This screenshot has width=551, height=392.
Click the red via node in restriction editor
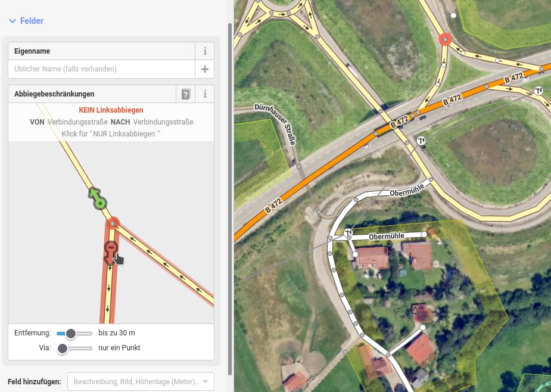point(112,224)
